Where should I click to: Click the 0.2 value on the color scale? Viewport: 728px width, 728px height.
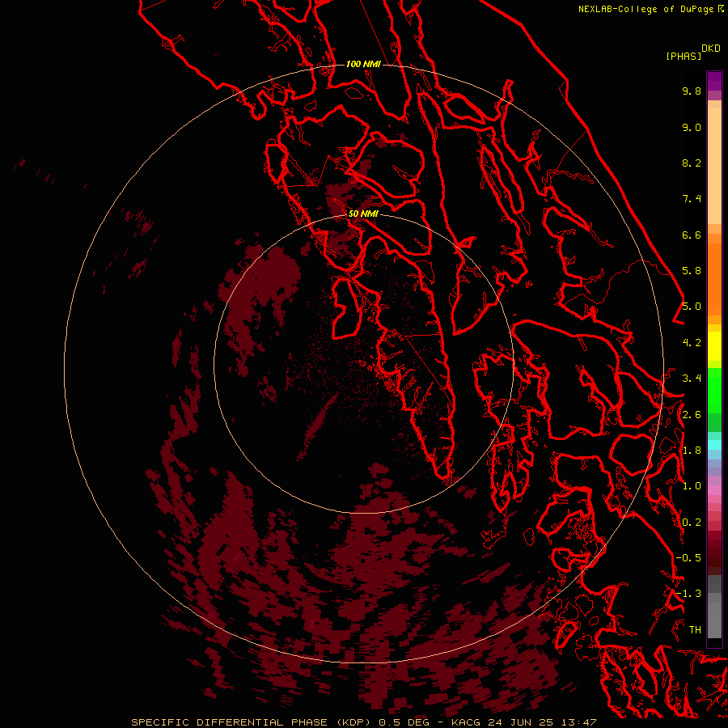(x=692, y=523)
